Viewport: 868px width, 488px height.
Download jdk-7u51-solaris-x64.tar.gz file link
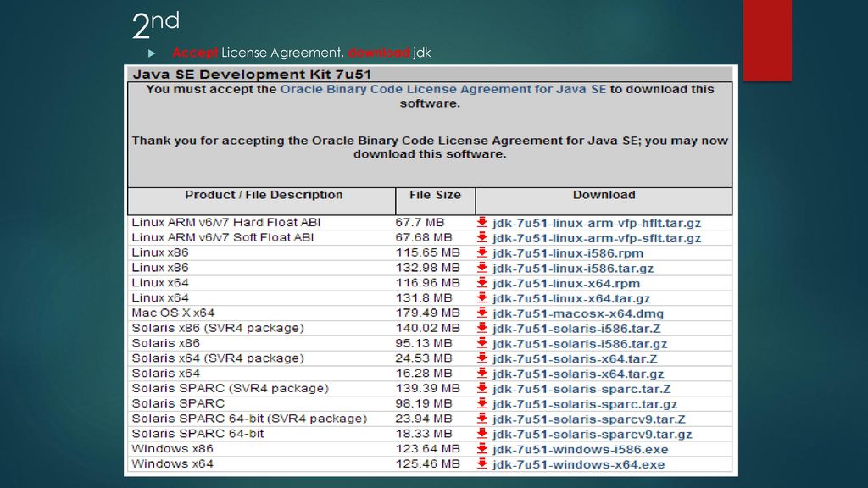[x=578, y=374]
